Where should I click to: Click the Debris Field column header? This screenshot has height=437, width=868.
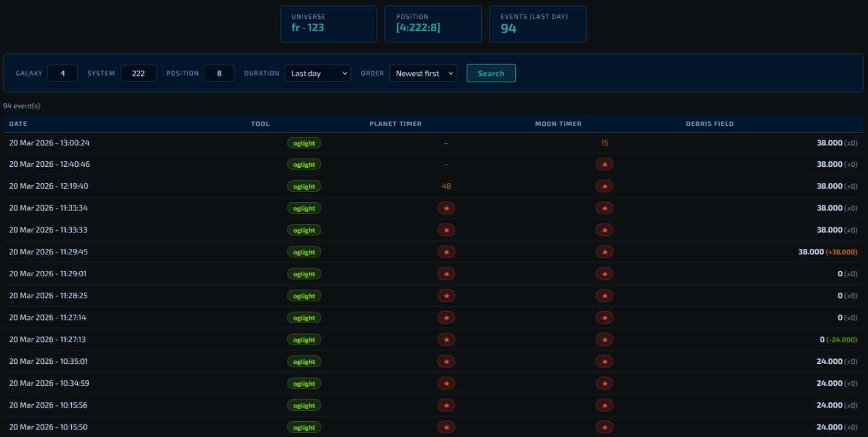(x=709, y=124)
